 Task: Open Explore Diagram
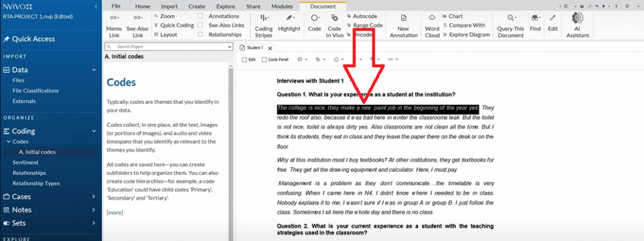pos(466,35)
